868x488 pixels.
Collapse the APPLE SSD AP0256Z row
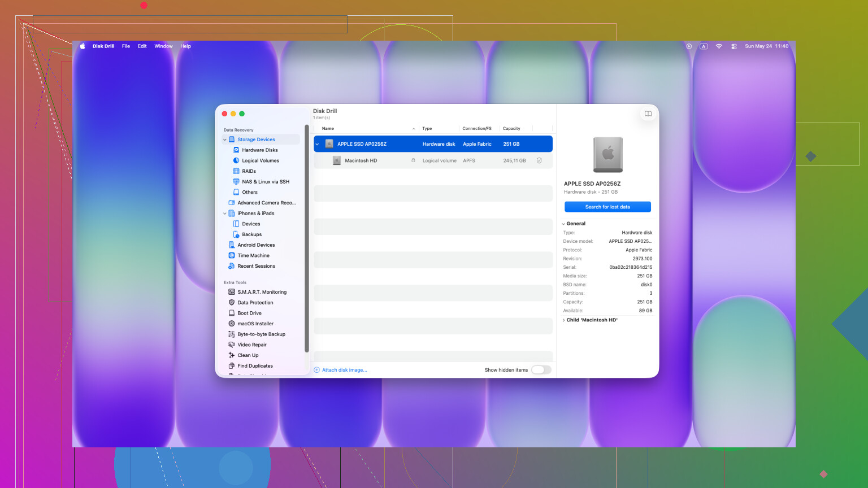[x=317, y=144]
